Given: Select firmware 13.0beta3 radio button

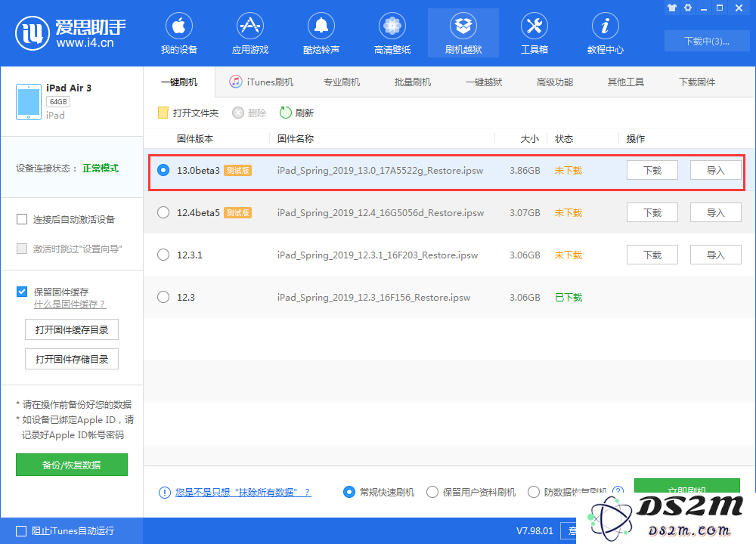Looking at the screenshot, I should (x=163, y=170).
